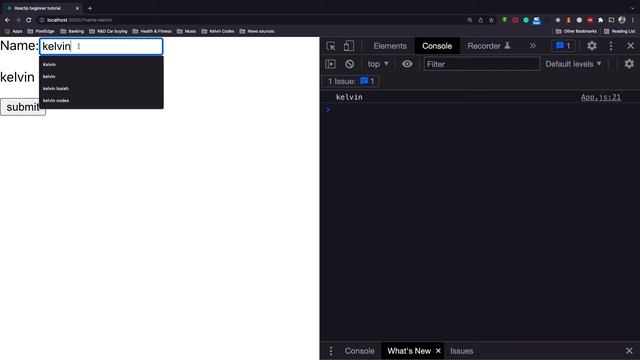
Task: Open DevTools settings gear
Action: click(x=592, y=46)
